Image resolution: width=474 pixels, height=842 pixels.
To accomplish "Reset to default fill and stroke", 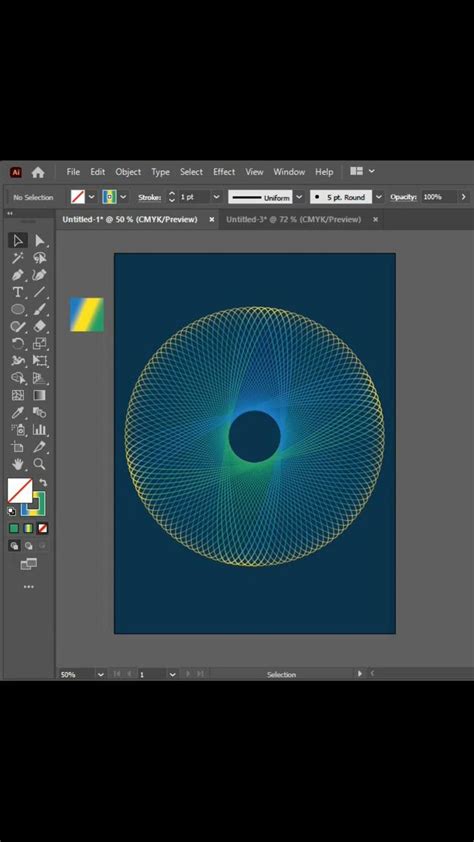I will 12,511.
